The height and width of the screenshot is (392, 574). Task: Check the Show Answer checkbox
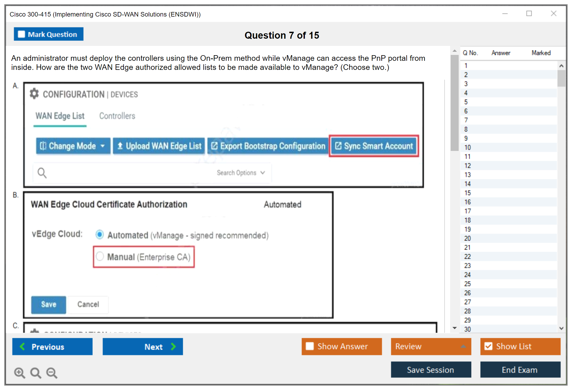tap(310, 346)
